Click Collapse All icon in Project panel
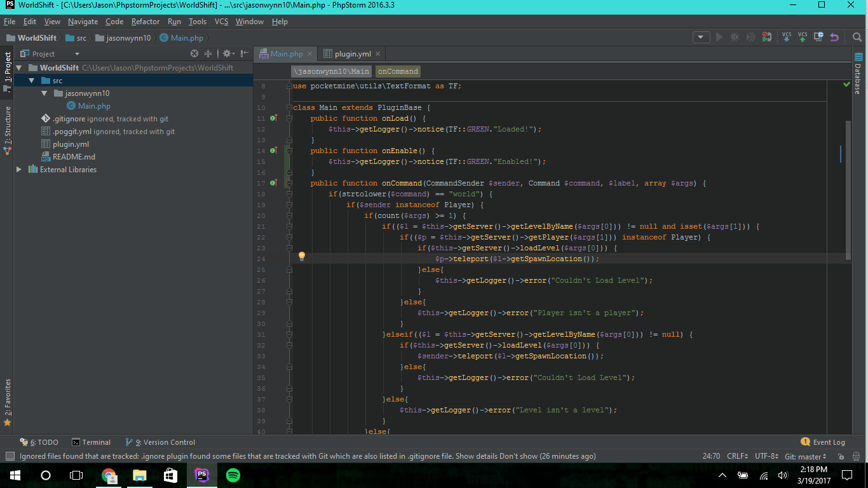Viewport: 868px width, 488px height. point(208,54)
